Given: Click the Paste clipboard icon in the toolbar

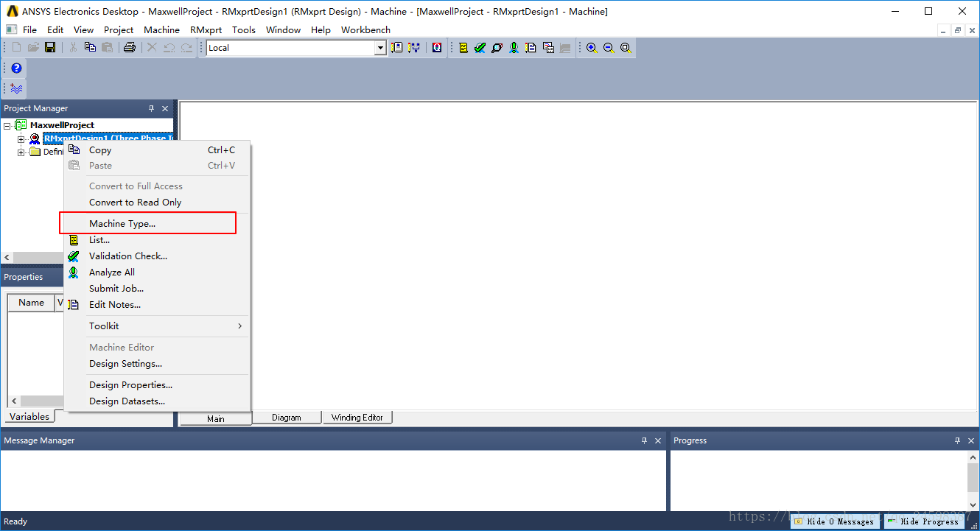Looking at the screenshot, I should click(x=107, y=47).
